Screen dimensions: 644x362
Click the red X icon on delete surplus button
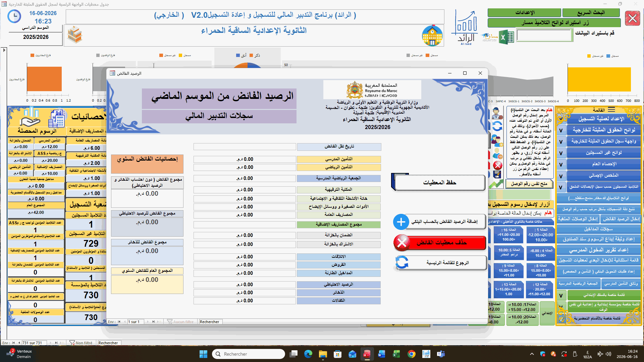click(401, 243)
